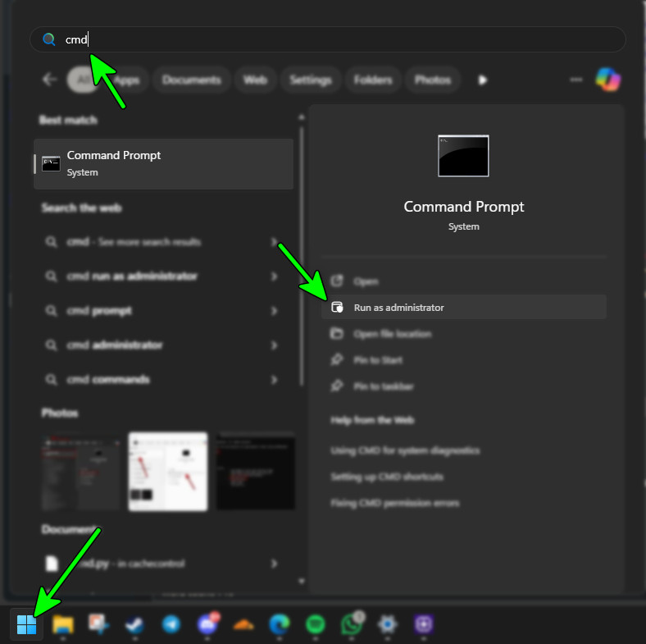
Task: Go back with the left arrow
Action: [49, 79]
